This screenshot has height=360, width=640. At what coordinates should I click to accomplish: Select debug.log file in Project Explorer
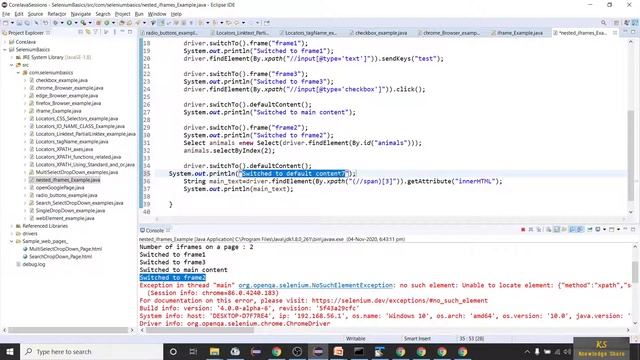[x=33, y=264]
